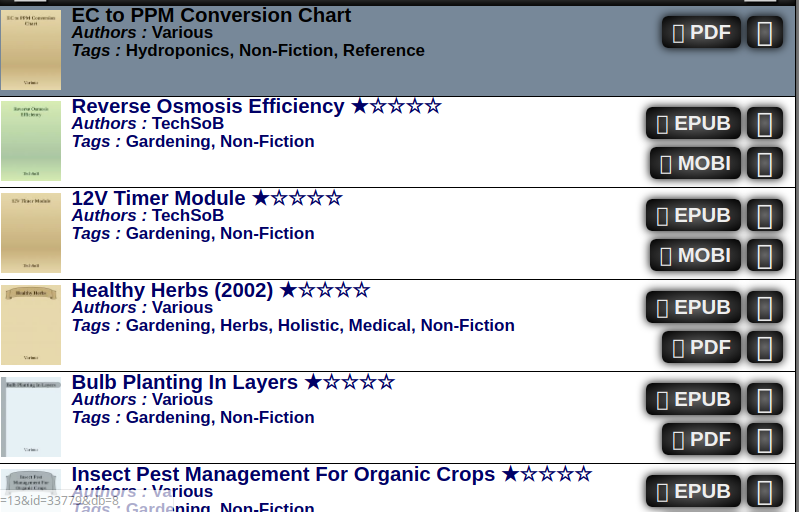The height and width of the screenshot is (512, 799).
Task: Download EPUB of Reverse Osmosis Efficiency
Action: pyautogui.click(x=693, y=124)
